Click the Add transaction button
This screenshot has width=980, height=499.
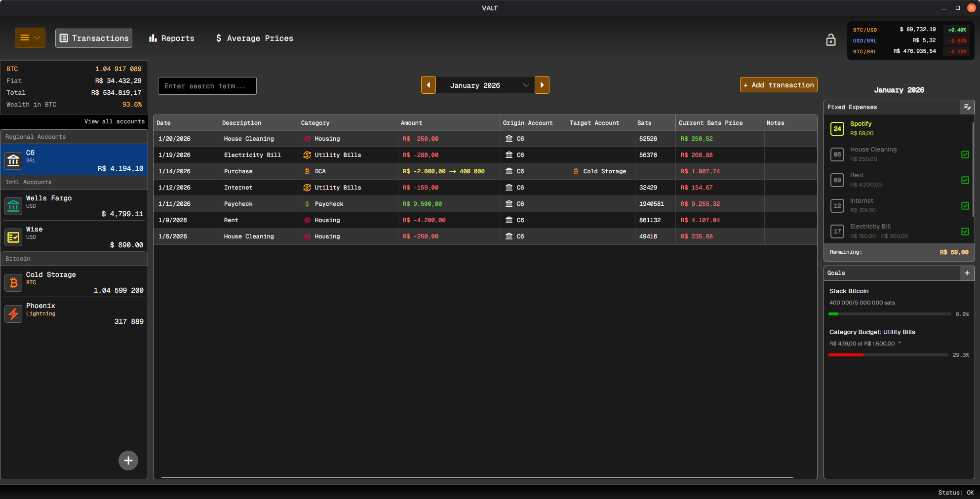click(x=778, y=85)
